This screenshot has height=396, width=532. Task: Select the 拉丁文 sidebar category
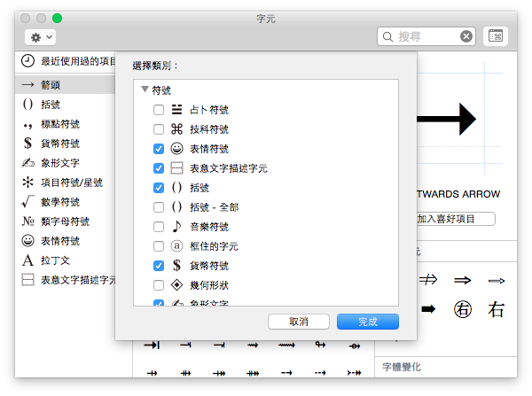pos(66,260)
